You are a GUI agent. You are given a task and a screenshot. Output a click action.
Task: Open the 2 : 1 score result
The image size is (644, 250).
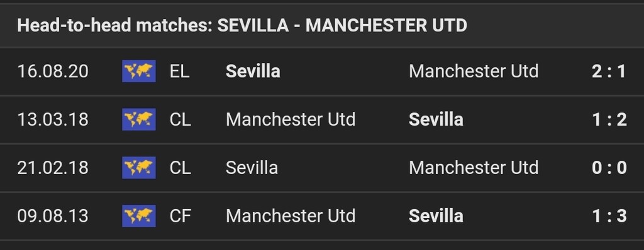(609, 72)
